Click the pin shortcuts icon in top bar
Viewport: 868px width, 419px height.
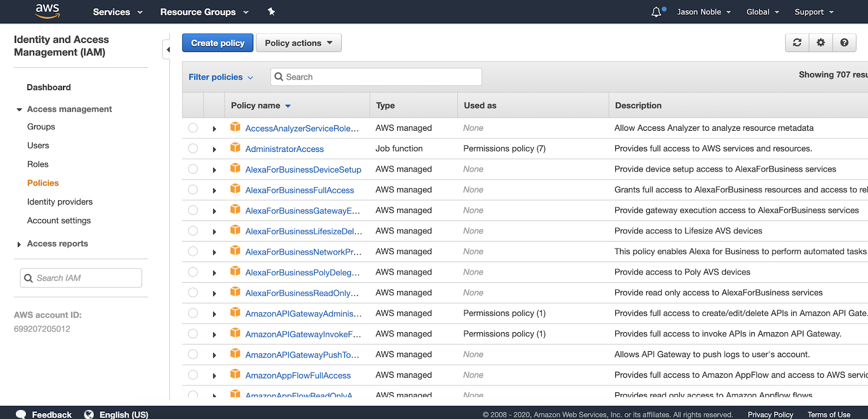(x=271, y=11)
